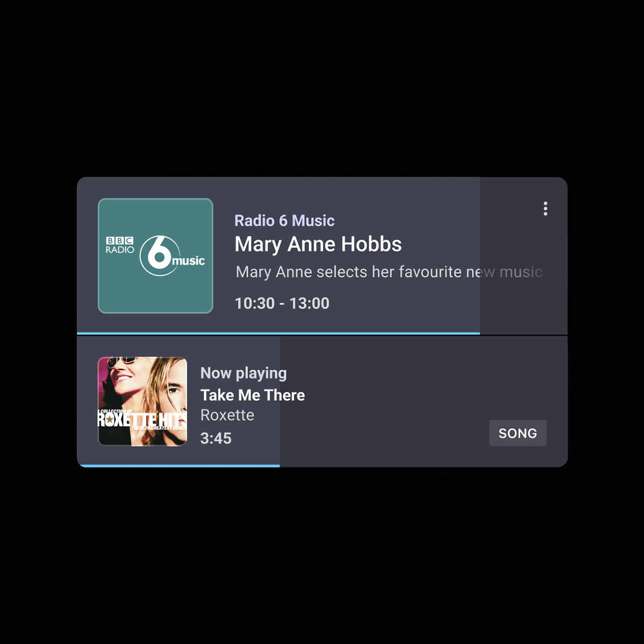Click the Now playing heading
The image size is (644, 644).
(244, 373)
